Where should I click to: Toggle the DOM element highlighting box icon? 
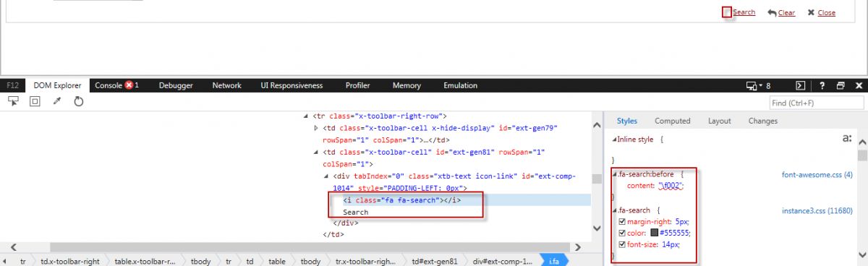pos(35,102)
